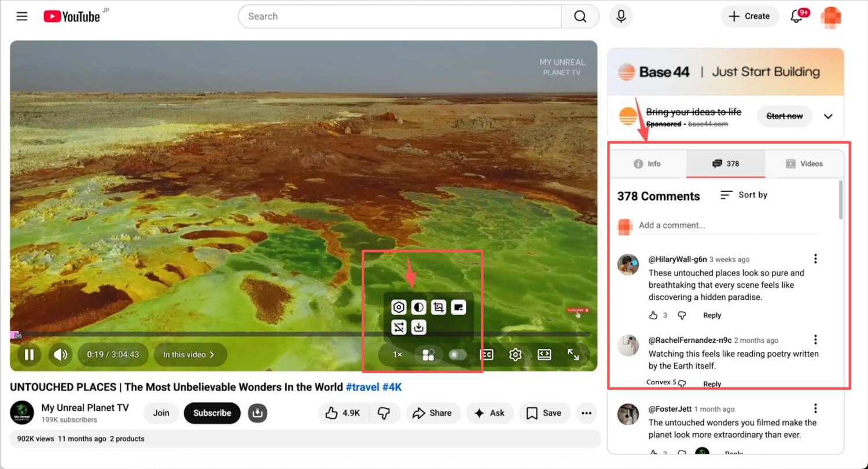
Task: Click the hexagon settings icon in player popup
Action: pos(399,307)
